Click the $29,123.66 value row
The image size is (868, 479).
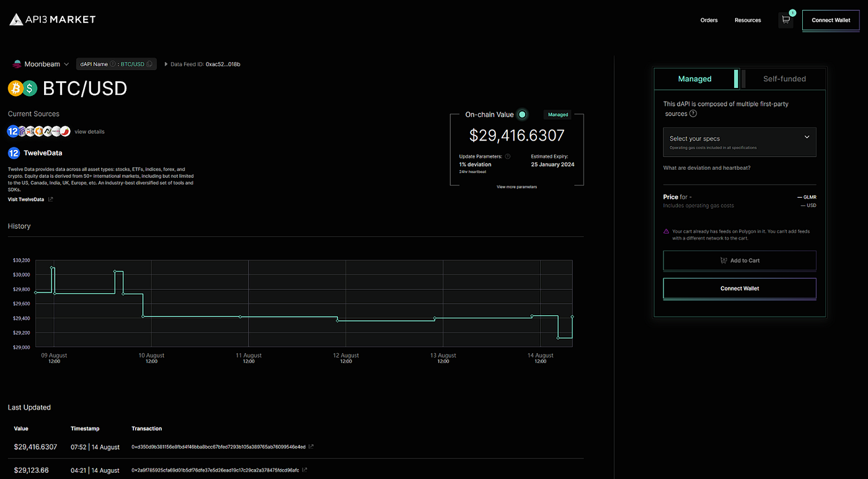31,470
